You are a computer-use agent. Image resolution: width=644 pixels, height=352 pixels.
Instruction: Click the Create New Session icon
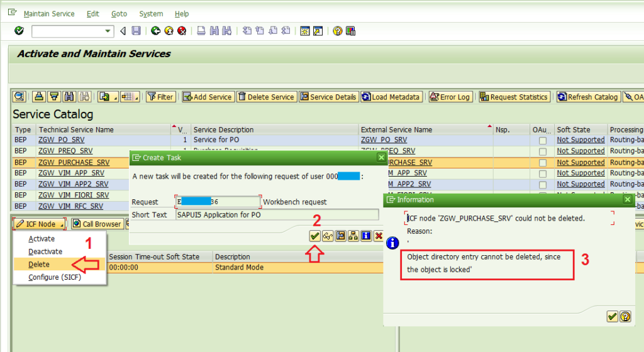click(305, 31)
